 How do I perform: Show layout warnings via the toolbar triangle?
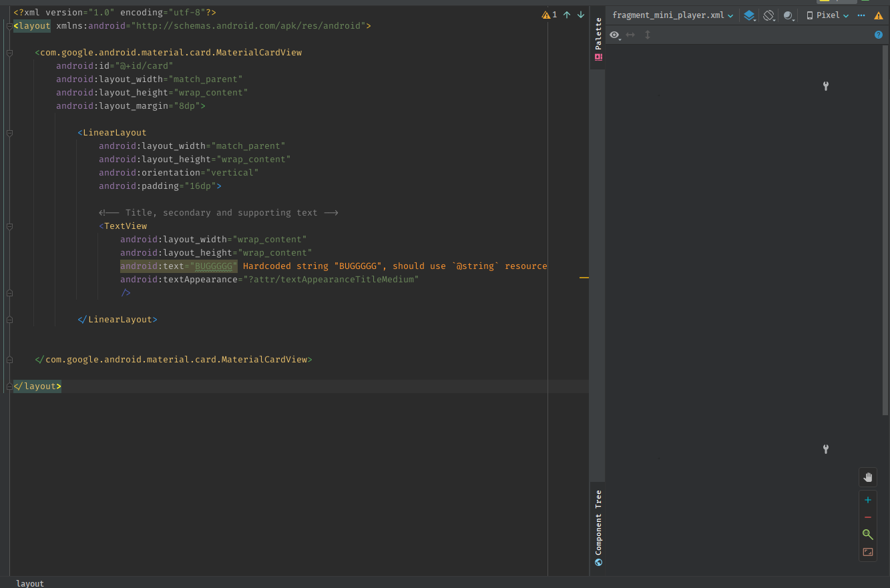coord(879,15)
